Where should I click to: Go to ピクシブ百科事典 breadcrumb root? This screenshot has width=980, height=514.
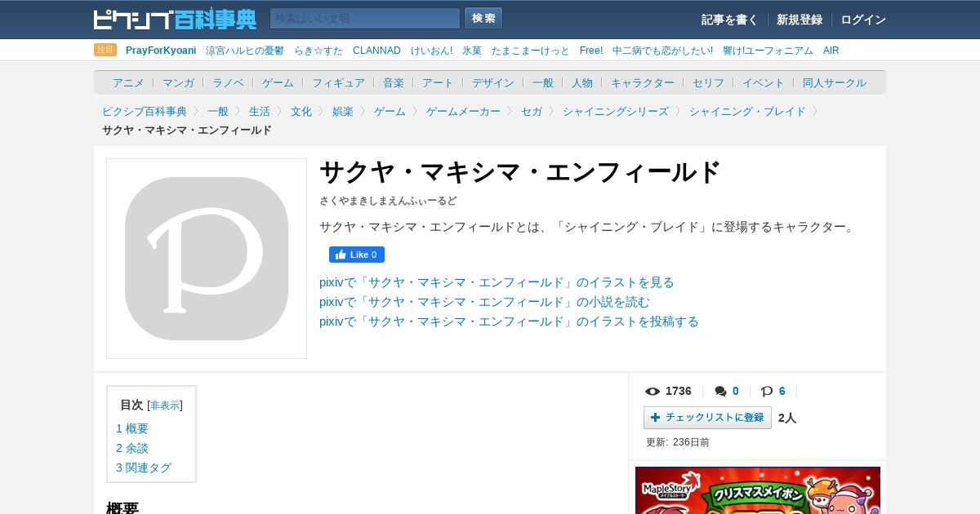(145, 111)
